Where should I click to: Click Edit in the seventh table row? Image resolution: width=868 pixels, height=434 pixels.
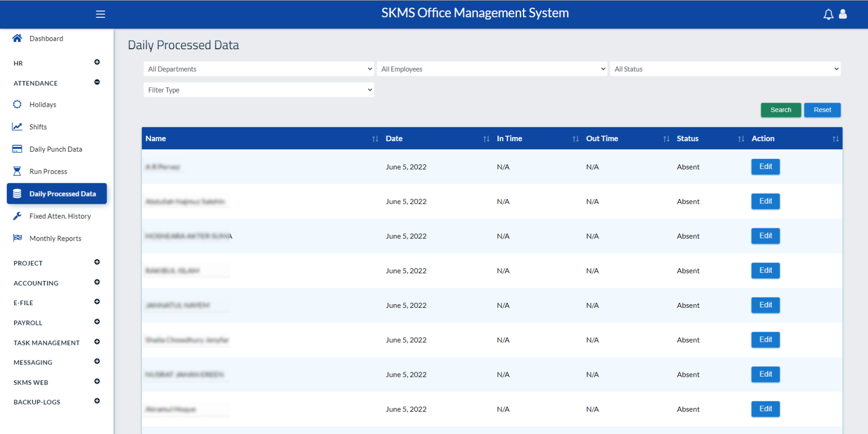point(766,374)
